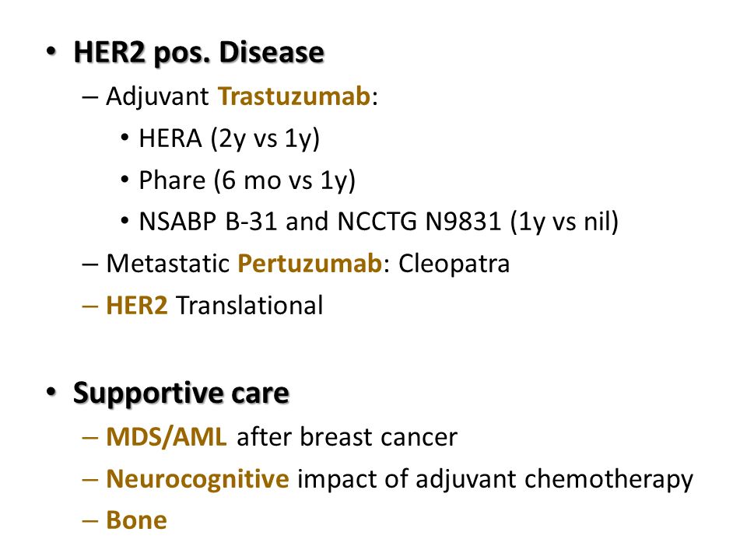The height and width of the screenshot is (560, 747).
Task: Select the HERA (2y vs 1y) bullet
Action: click(x=229, y=139)
